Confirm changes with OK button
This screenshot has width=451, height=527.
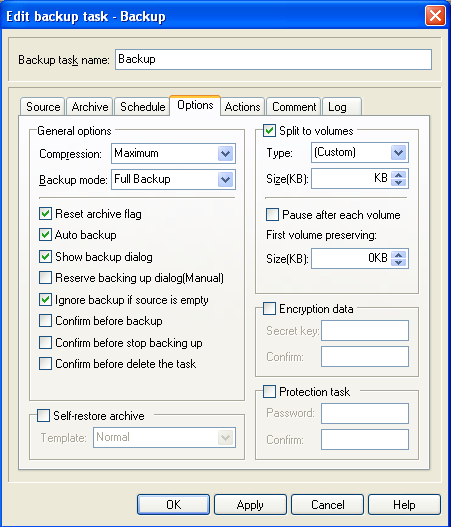pyautogui.click(x=173, y=504)
